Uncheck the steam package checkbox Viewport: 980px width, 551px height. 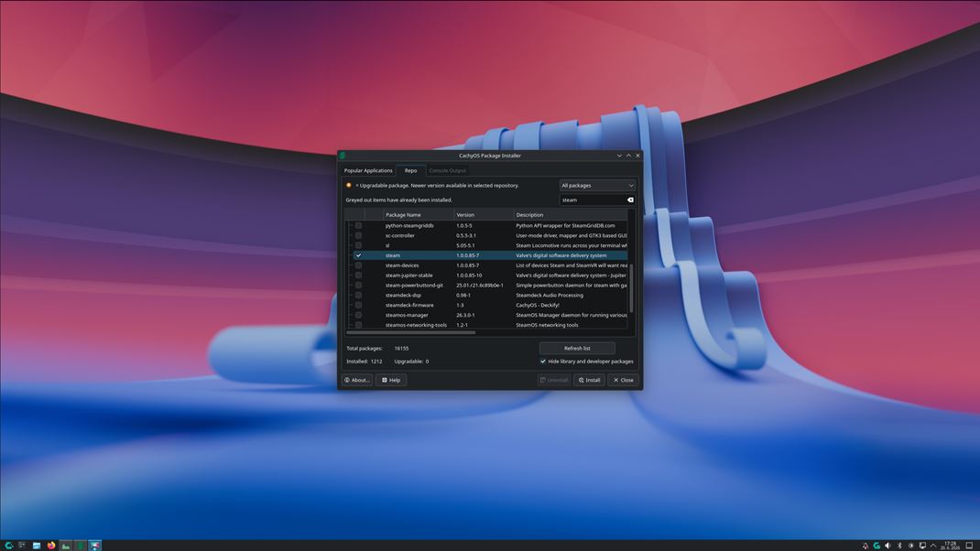click(x=359, y=255)
